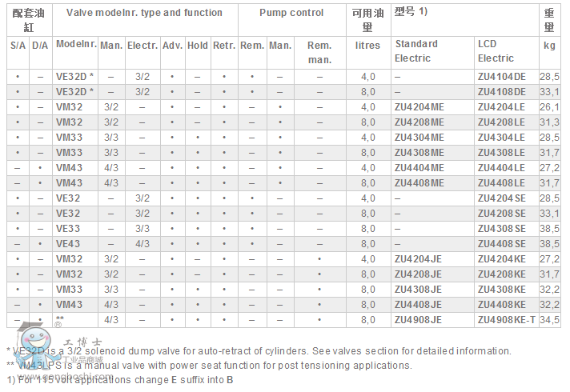Image resolution: width=570 pixels, height=392 pixels.
Task: Select the Rem. man. column header
Action: tap(319, 52)
